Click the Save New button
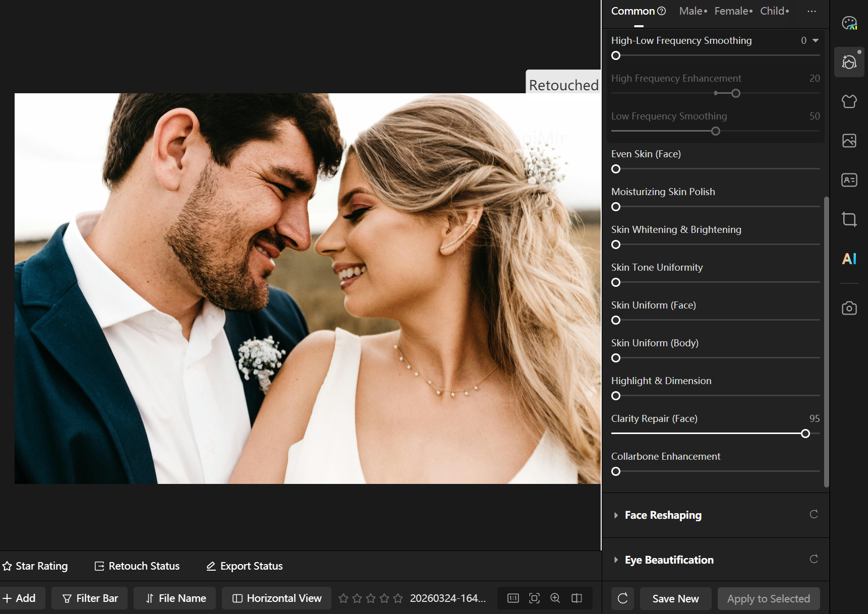The height and width of the screenshot is (614, 868). (x=675, y=598)
